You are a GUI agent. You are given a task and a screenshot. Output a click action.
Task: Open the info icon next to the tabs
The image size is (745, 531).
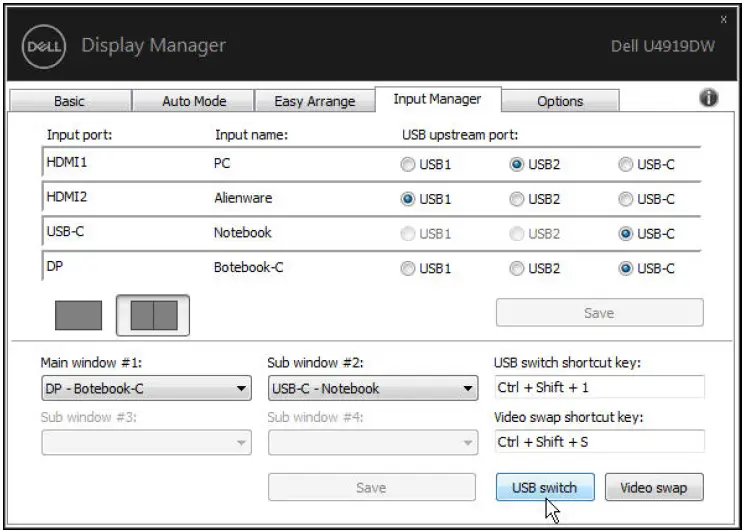tap(708, 98)
